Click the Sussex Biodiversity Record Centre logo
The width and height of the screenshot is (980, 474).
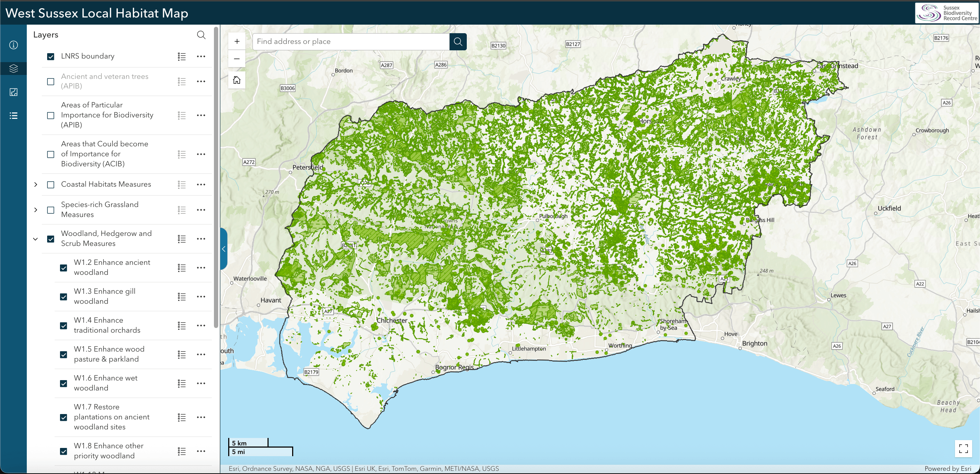point(946,13)
